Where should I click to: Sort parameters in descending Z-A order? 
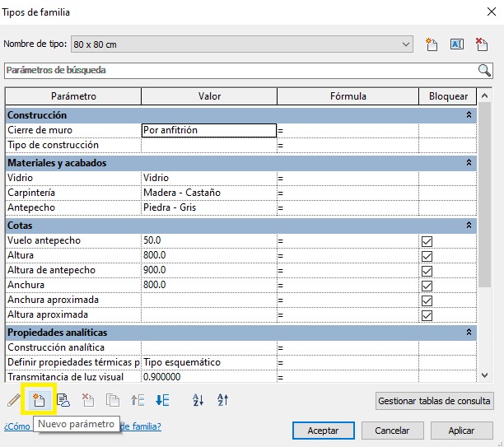(x=222, y=401)
